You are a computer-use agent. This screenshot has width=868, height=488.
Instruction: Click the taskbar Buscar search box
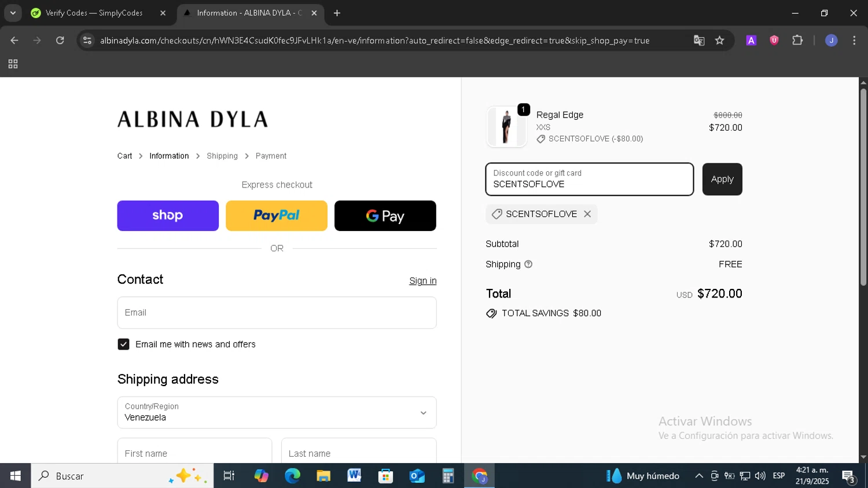tap(122, 476)
